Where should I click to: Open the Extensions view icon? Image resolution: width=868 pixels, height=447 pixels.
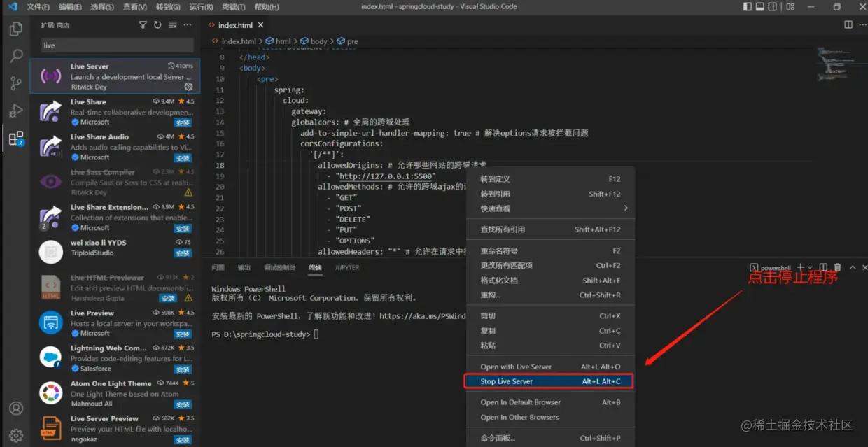click(x=15, y=138)
